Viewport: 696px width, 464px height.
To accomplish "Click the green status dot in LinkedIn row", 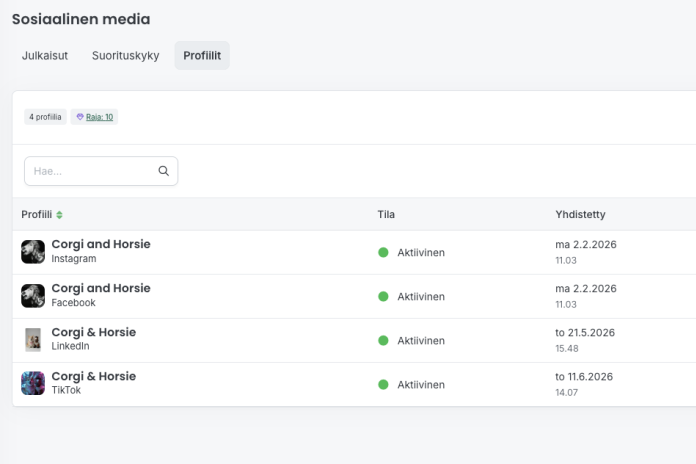I will [x=383, y=341].
